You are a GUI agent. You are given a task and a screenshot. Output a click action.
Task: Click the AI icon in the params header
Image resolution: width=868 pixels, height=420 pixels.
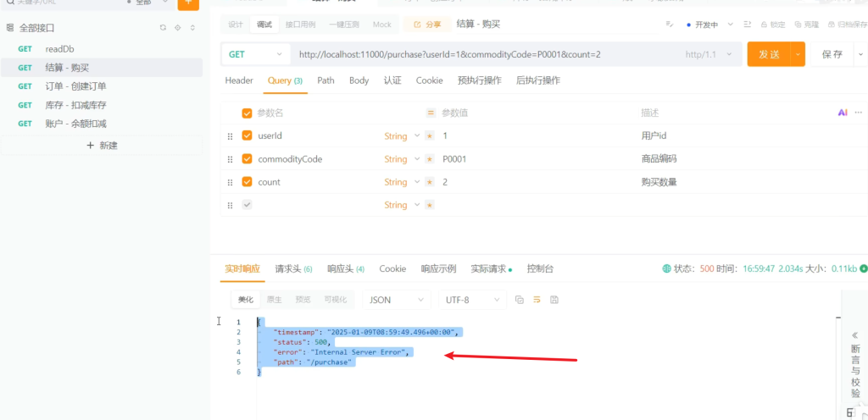843,113
